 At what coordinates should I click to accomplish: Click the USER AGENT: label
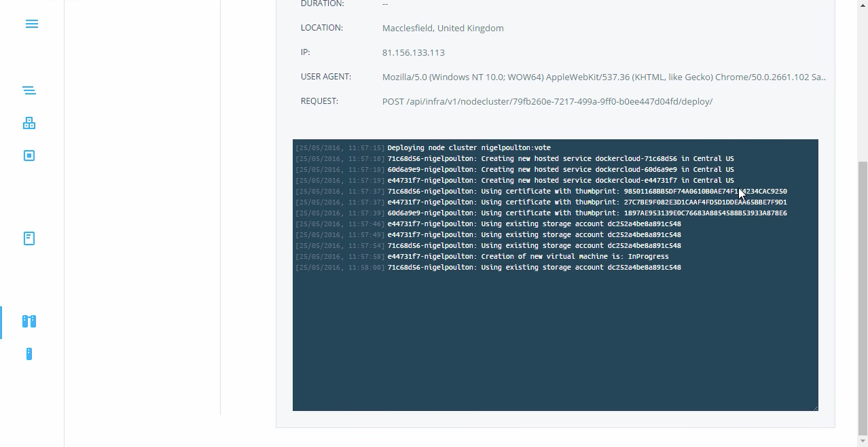click(x=326, y=77)
